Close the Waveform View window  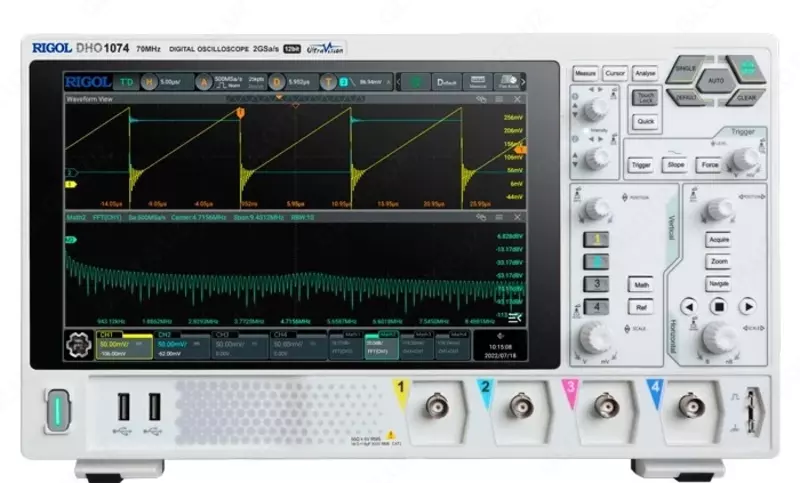[x=517, y=99]
